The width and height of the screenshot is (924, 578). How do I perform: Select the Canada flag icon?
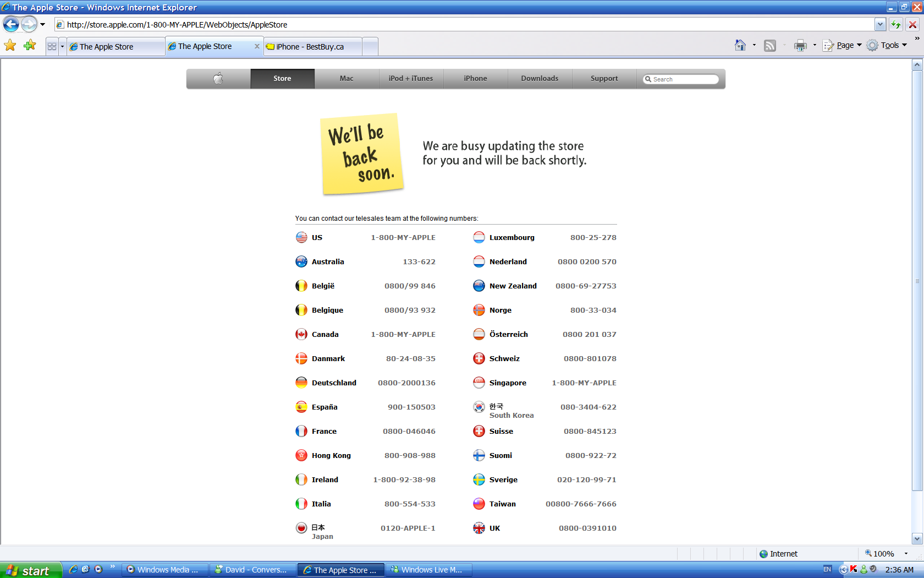[301, 334]
